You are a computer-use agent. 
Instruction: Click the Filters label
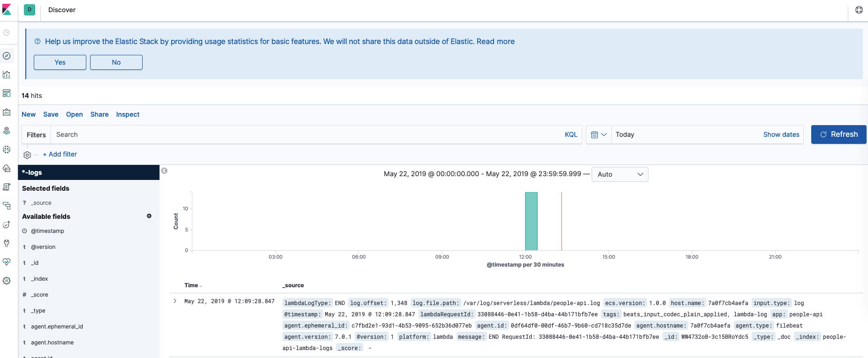click(x=36, y=135)
